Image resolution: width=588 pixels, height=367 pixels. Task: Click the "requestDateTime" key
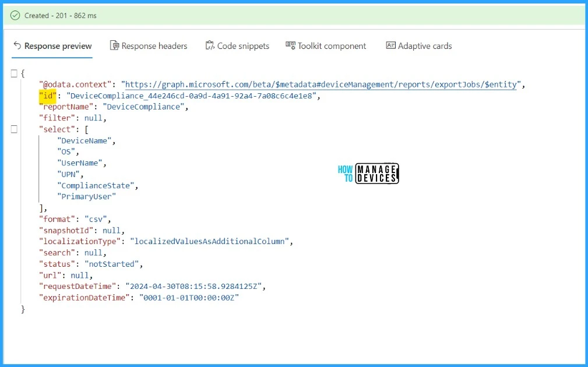78,287
